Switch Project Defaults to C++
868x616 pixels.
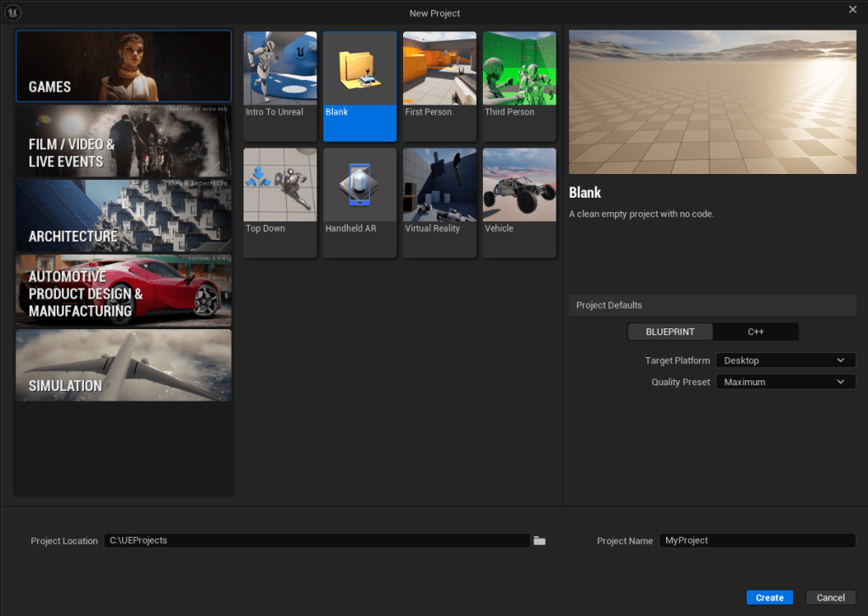coord(755,332)
